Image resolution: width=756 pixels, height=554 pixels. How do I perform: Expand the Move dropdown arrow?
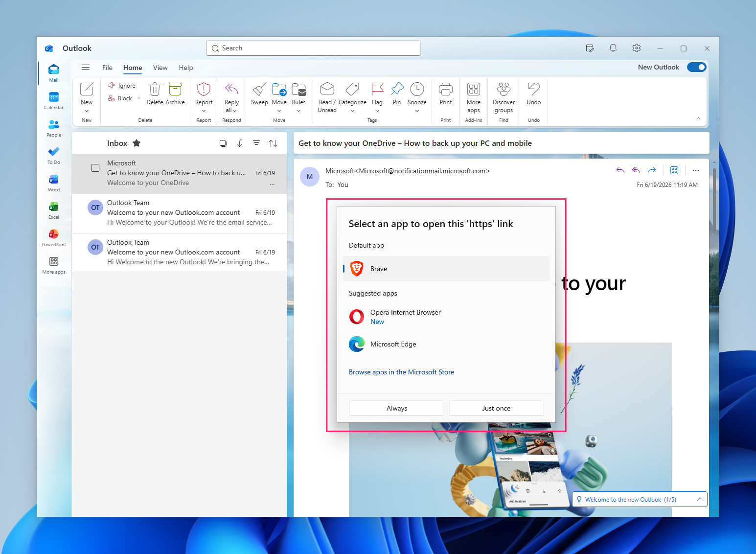click(279, 111)
